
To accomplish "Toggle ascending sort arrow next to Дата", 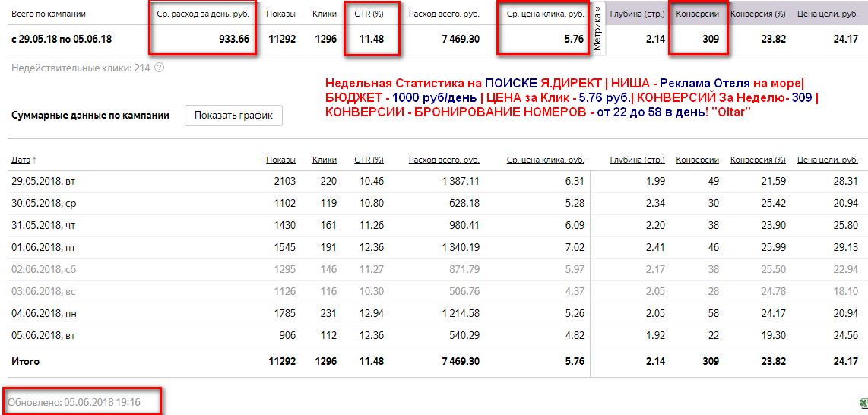I will 35,160.
